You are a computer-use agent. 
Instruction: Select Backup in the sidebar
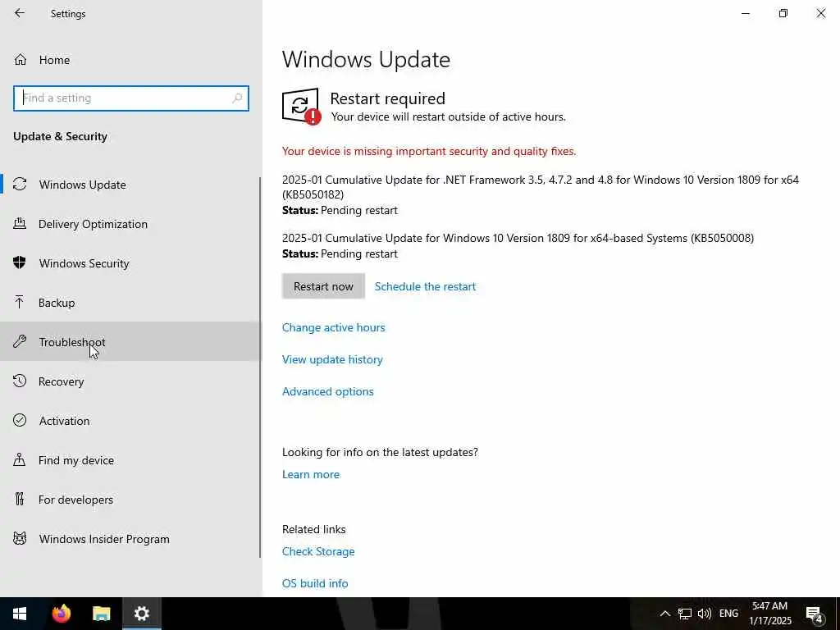click(131, 303)
